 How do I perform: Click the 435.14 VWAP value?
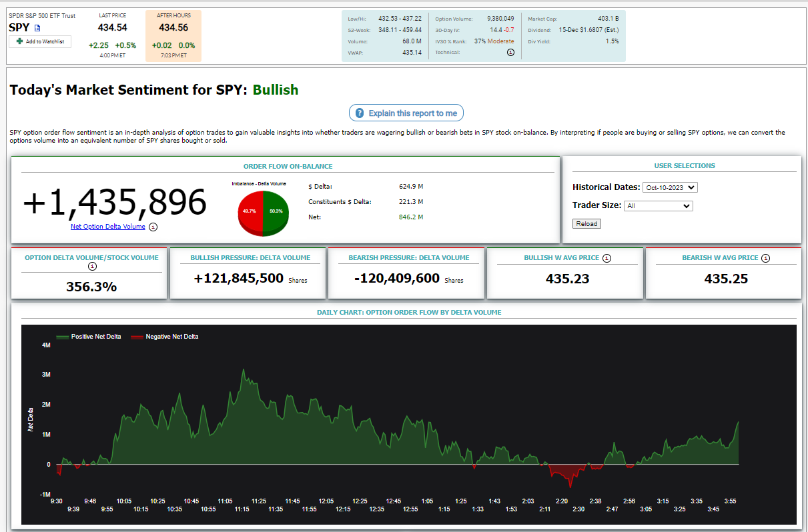412,52
